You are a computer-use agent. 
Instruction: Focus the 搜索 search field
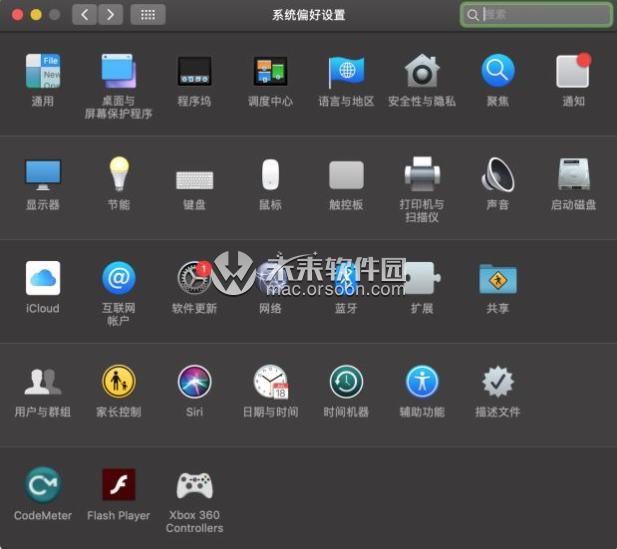536,15
